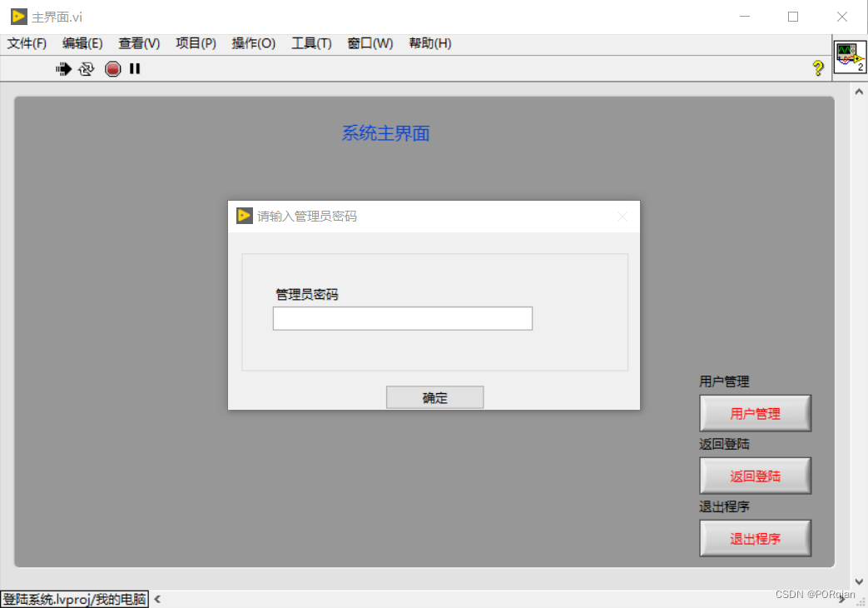Open the 工具(T) menu
Screen dimensions: 868x608
tap(311, 43)
